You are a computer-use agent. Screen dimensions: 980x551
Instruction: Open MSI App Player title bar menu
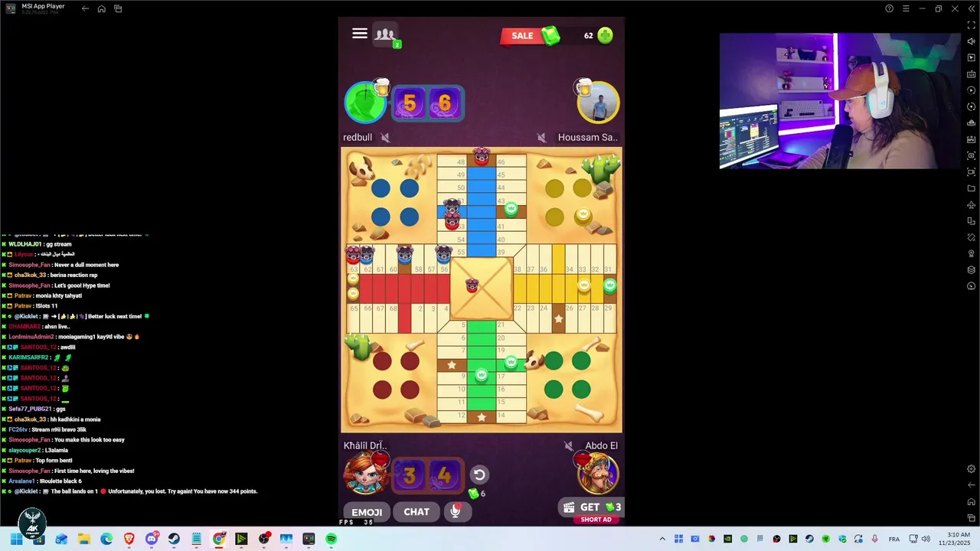pyautogui.click(x=906, y=8)
